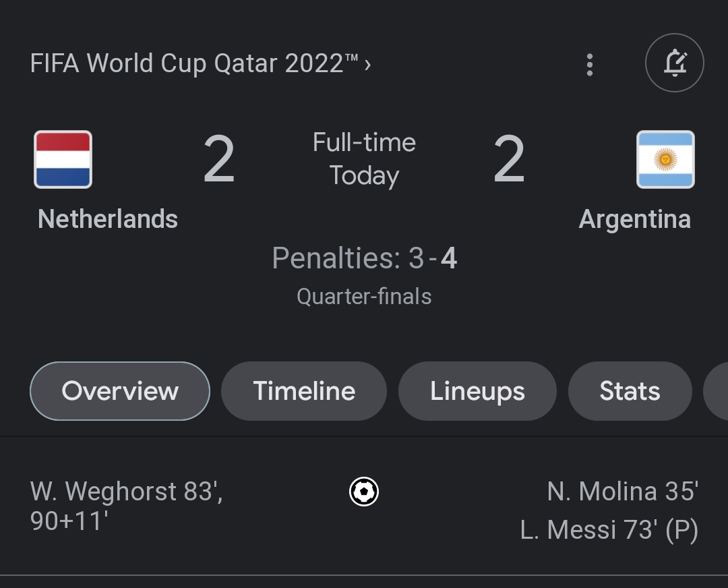
Task: Tap the Penalties 3-4 result text
Action: coord(365,258)
